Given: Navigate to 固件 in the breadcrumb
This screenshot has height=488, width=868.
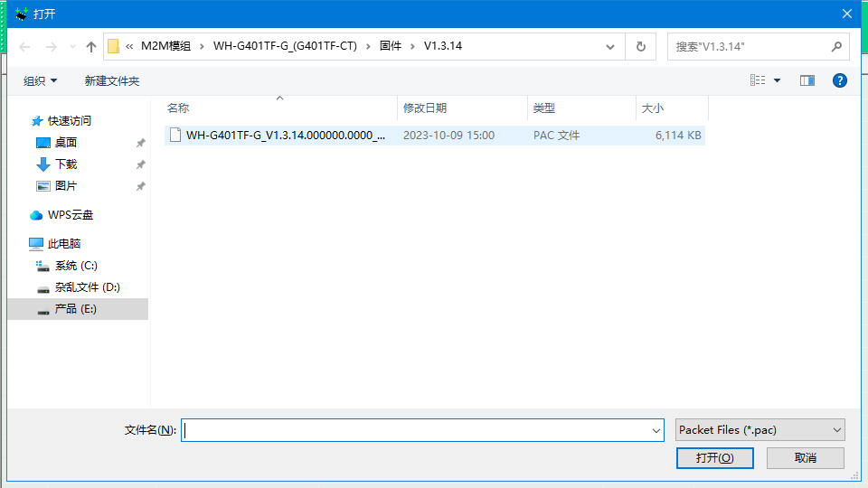Looking at the screenshot, I should [x=391, y=46].
